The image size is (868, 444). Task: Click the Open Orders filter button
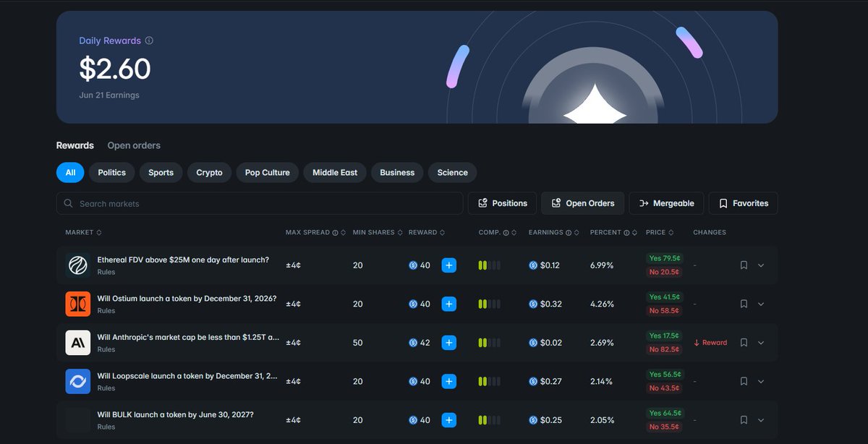[583, 203]
